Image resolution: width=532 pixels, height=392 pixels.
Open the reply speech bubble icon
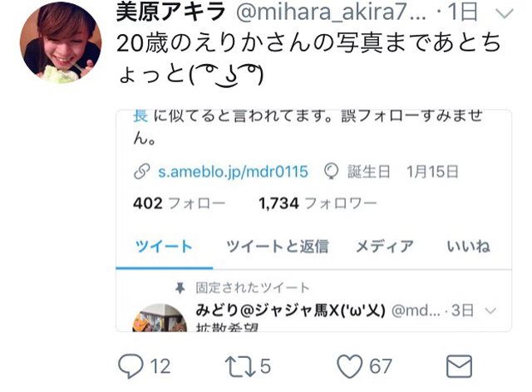click(x=131, y=366)
